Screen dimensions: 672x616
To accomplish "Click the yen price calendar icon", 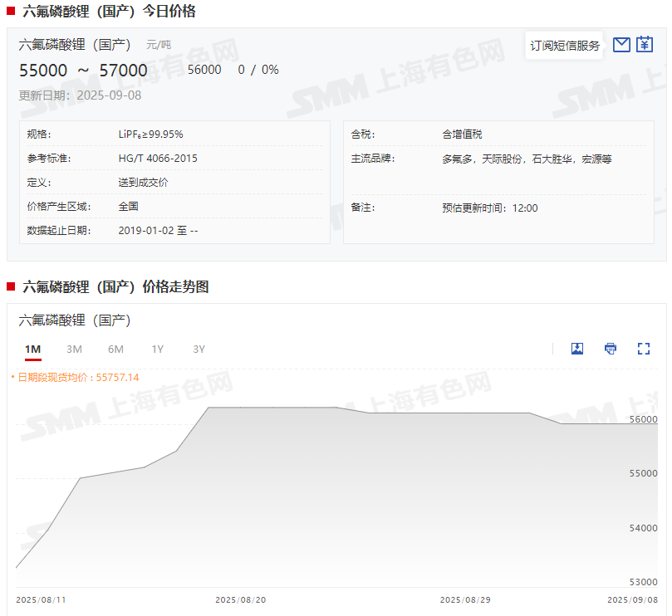I will (645, 45).
